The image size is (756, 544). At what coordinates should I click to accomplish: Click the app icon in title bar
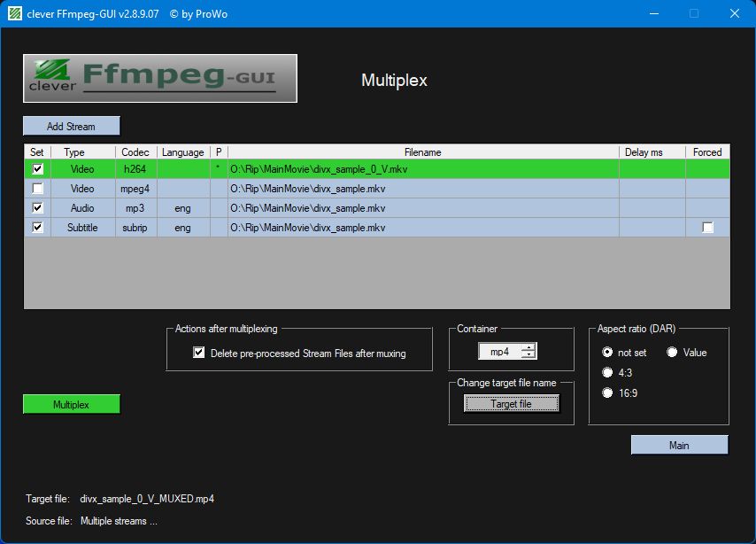[14, 13]
